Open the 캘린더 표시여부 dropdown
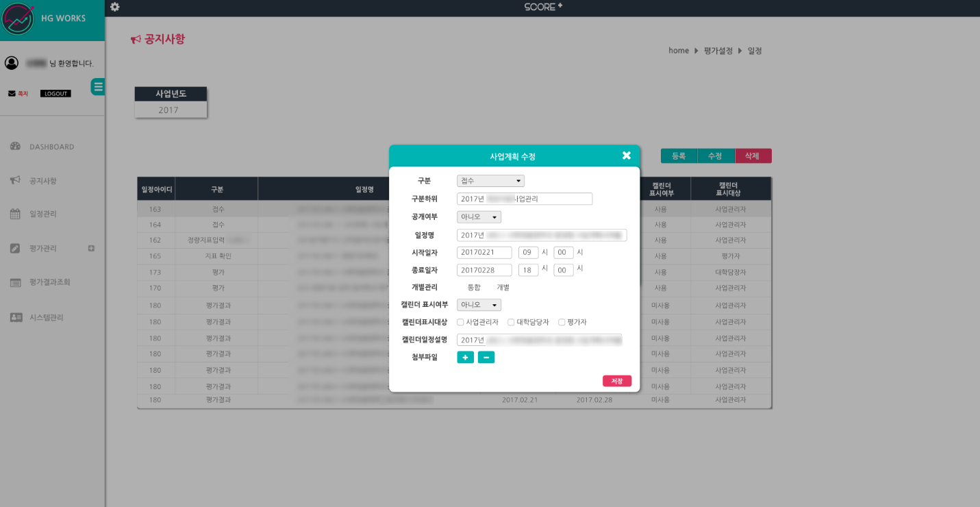Image resolution: width=980 pixels, height=507 pixels. pos(479,305)
